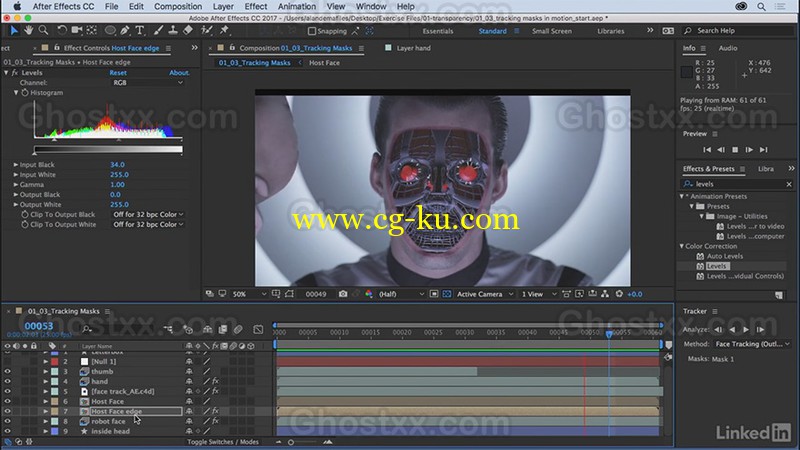The height and width of the screenshot is (450, 800).
Task: Open the Graph Editor icon
Action: [258, 330]
